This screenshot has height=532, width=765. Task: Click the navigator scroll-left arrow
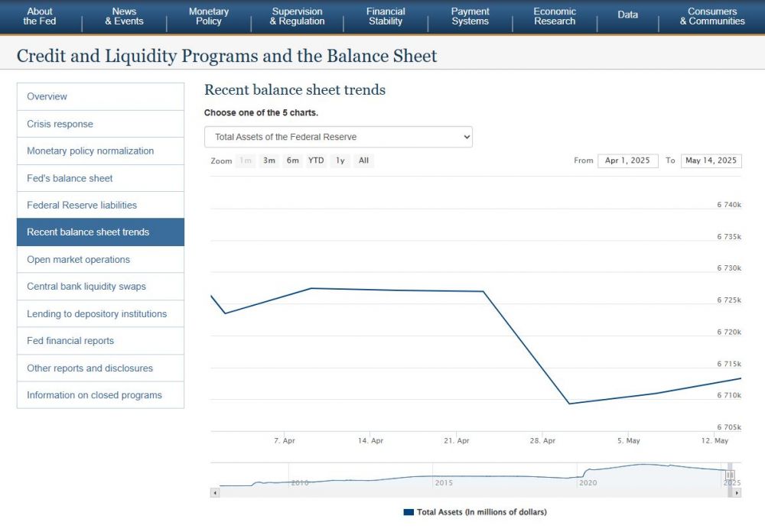click(x=214, y=493)
